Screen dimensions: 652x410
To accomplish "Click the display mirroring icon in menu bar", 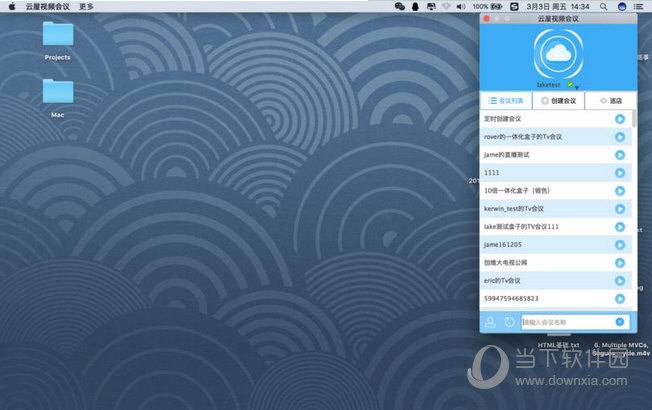I will click(x=431, y=6).
